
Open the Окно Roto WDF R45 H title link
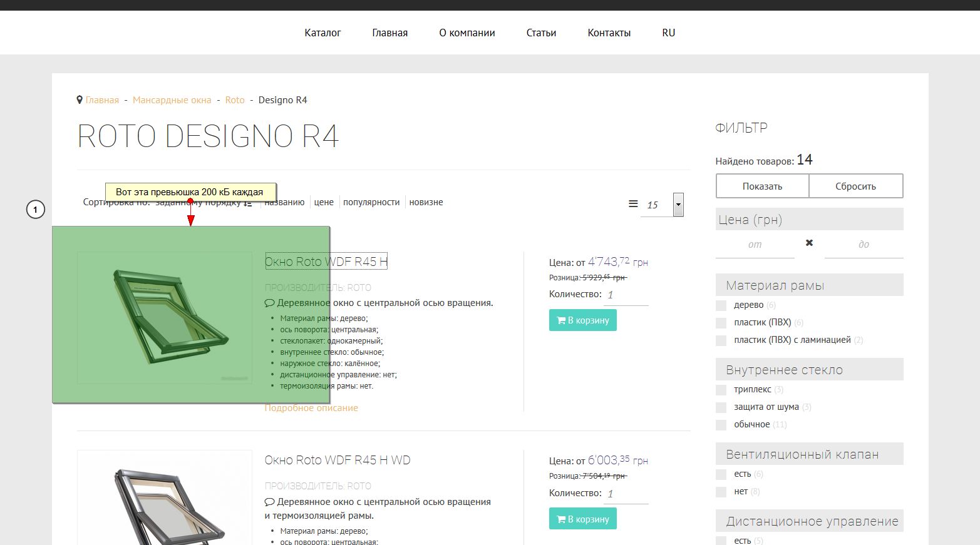pyautogui.click(x=326, y=262)
